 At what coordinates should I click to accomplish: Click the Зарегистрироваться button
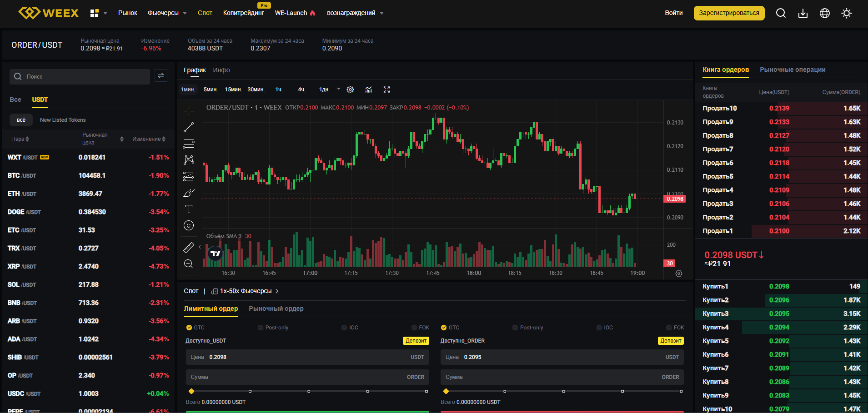(x=729, y=13)
